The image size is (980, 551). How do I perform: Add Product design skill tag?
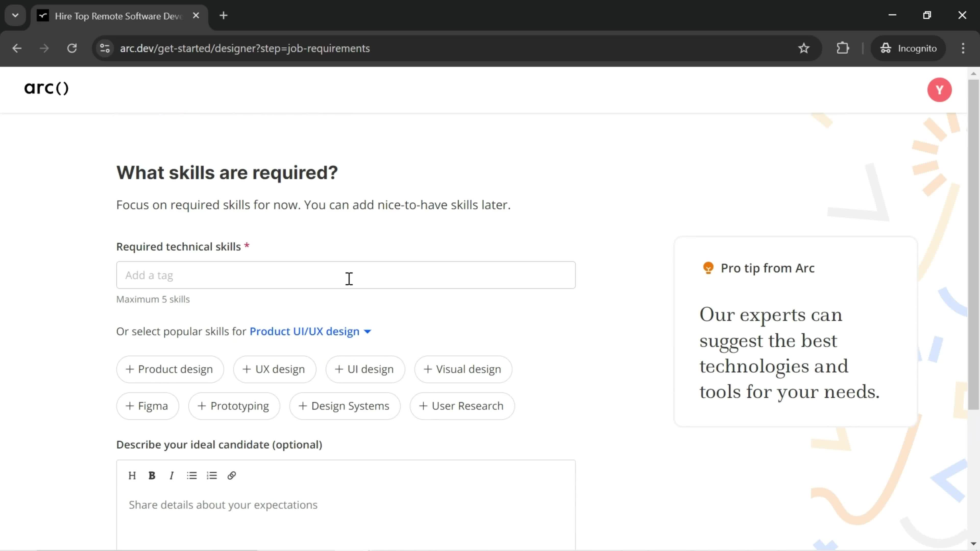[x=169, y=369]
